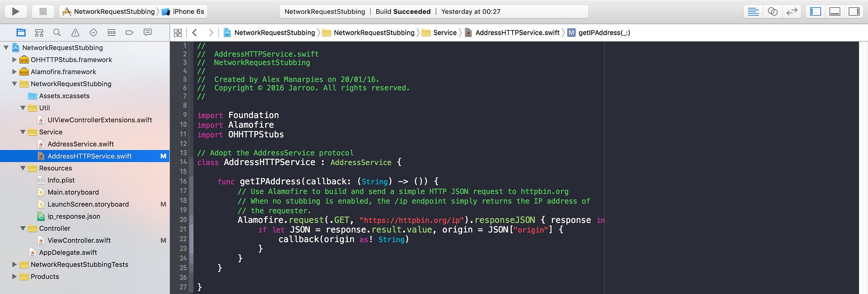
Task: Toggle the Navigator panel visibility
Action: click(x=815, y=12)
